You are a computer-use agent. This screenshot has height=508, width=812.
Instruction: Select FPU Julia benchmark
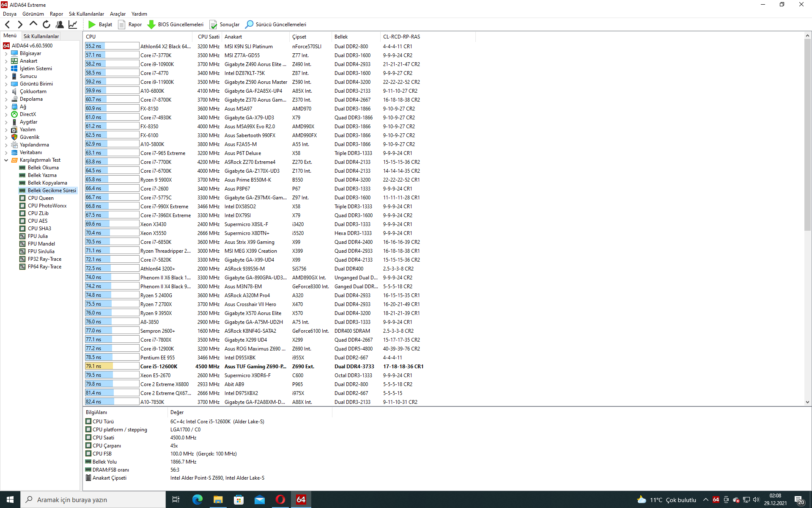click(38, 236)
